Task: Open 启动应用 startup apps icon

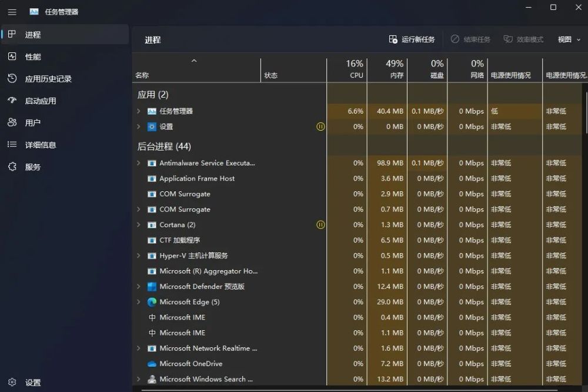Action: [x=12, y=100]
